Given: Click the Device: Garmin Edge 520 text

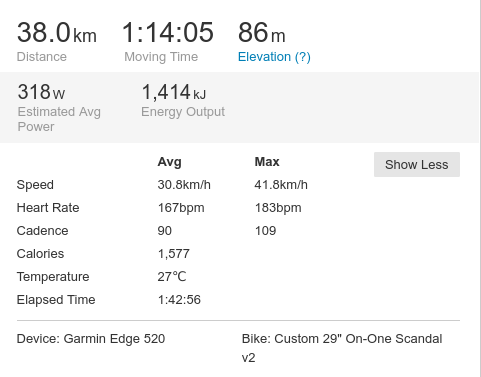Looking at the screenshot, I should coord(91,339).
